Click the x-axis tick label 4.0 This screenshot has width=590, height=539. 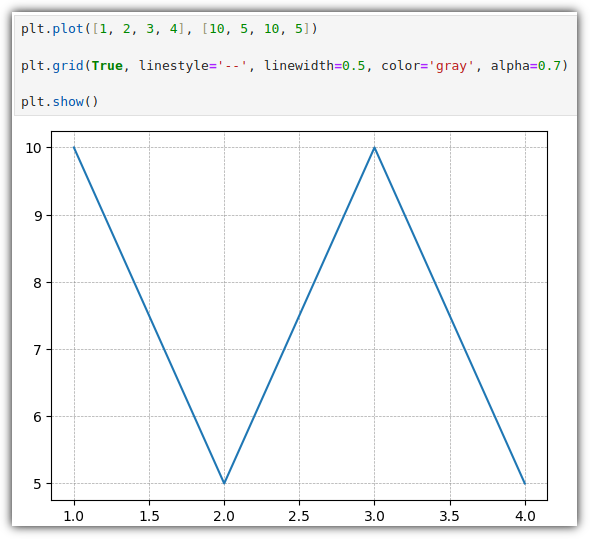[x=525, y=516]
